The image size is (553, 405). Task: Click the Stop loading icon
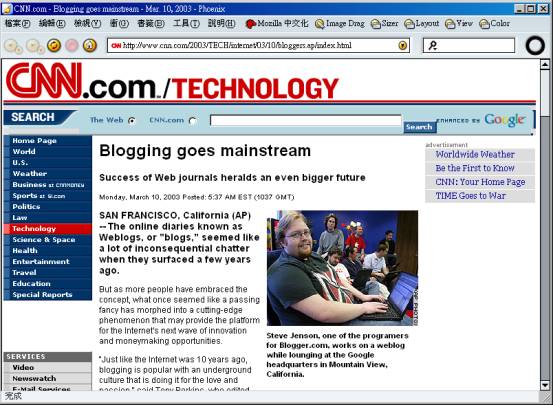(72, 46)
